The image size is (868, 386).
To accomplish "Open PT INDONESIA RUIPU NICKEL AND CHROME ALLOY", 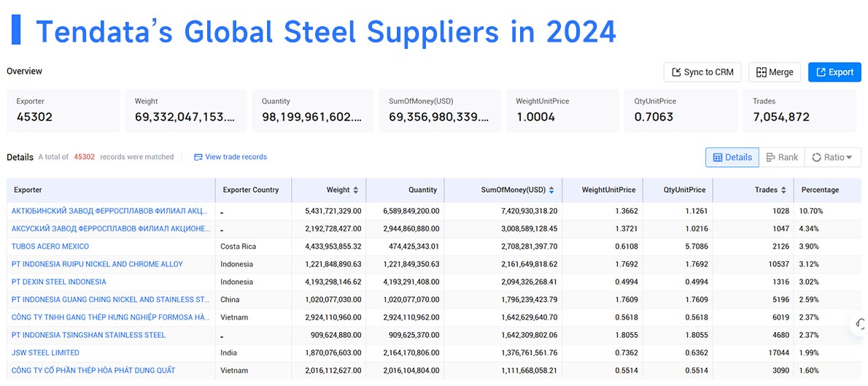I will tap(97, 264).
